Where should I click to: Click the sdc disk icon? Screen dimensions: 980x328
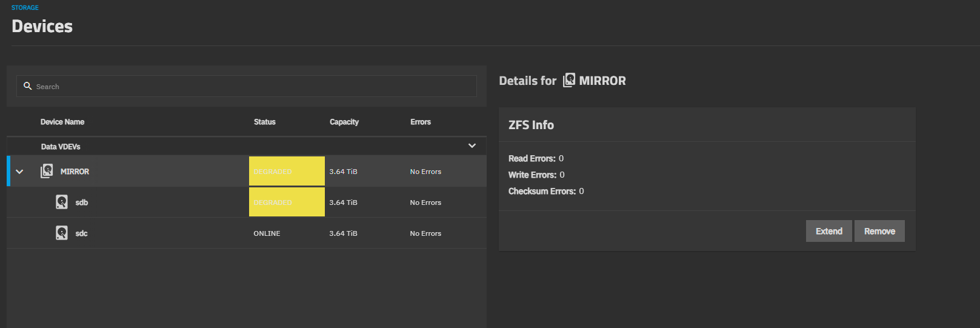pyautogui.click(x=62, y=233)
